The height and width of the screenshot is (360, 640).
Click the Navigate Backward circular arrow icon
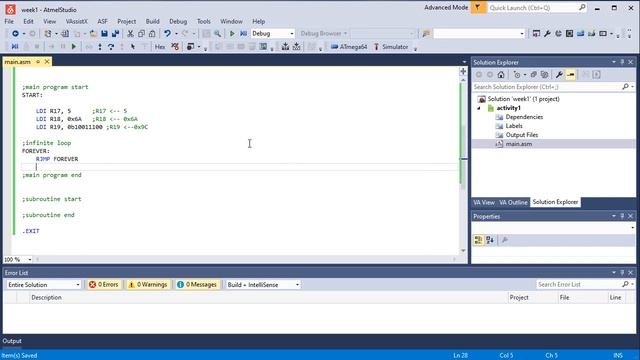[x=15, y=33]
